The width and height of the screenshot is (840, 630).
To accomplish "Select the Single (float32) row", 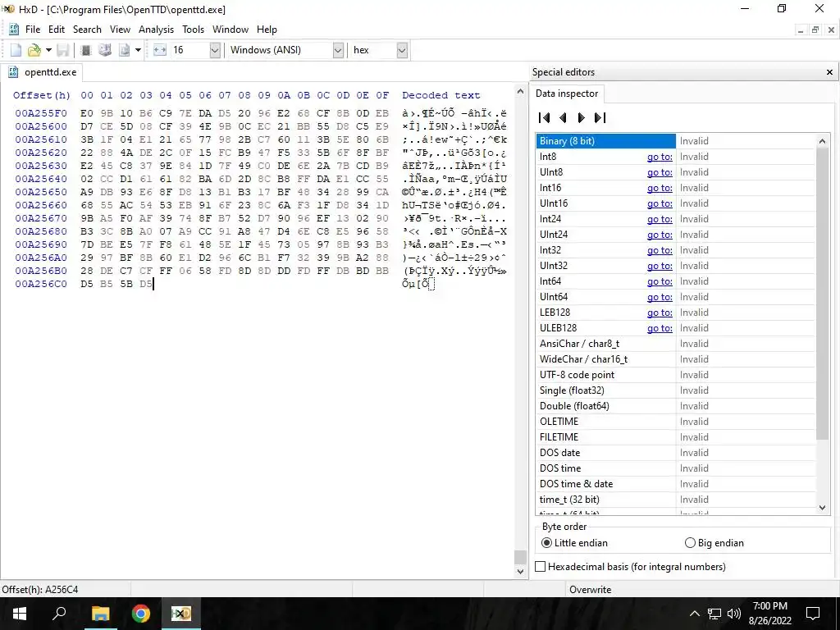I will 676,390.
